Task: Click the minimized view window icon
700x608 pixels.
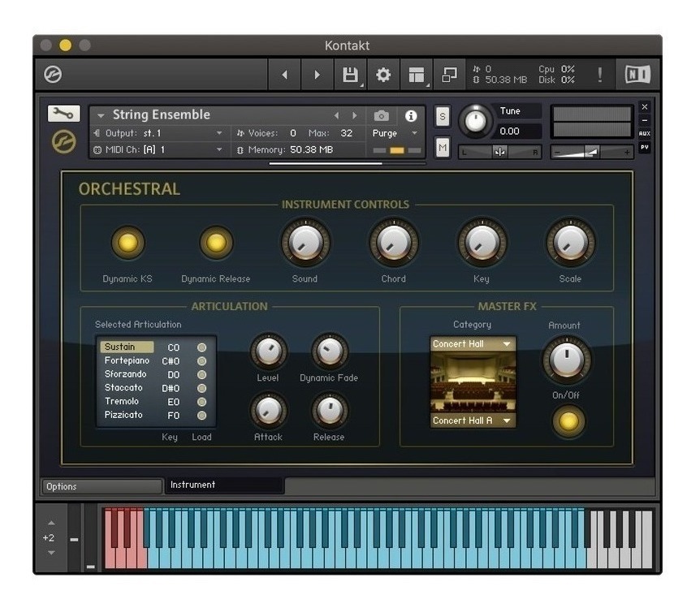Action: click(449, 75)
